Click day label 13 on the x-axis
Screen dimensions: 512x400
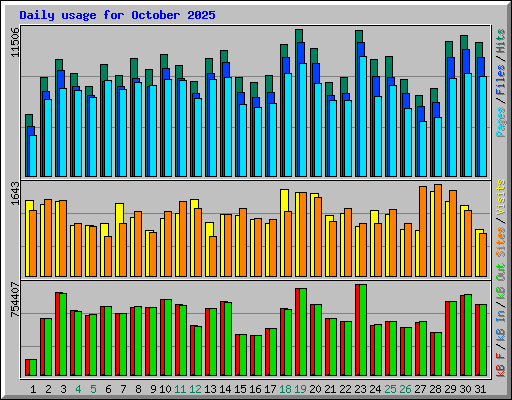point(210,389)
